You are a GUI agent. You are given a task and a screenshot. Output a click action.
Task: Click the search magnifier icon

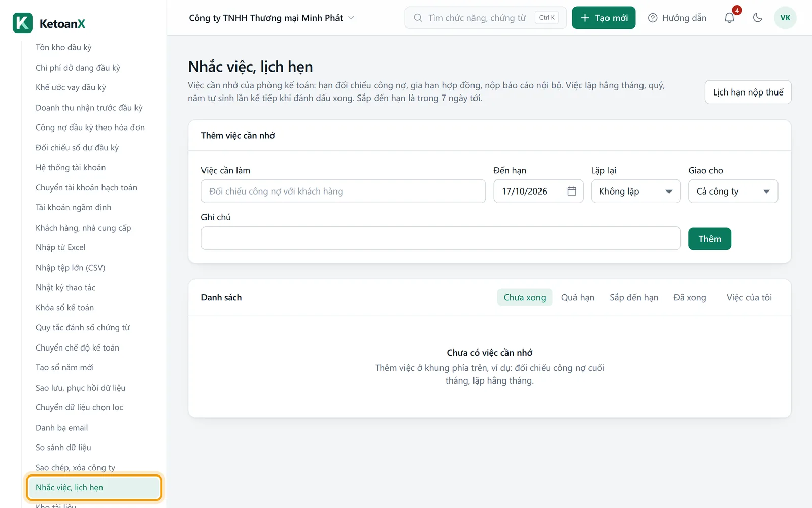point(418,18)
